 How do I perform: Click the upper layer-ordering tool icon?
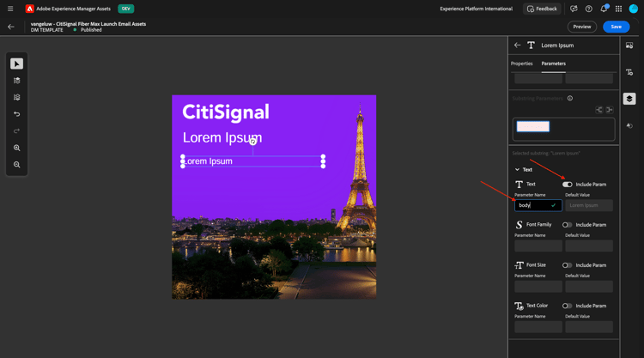pyautogui.click(x=17, y=81)
